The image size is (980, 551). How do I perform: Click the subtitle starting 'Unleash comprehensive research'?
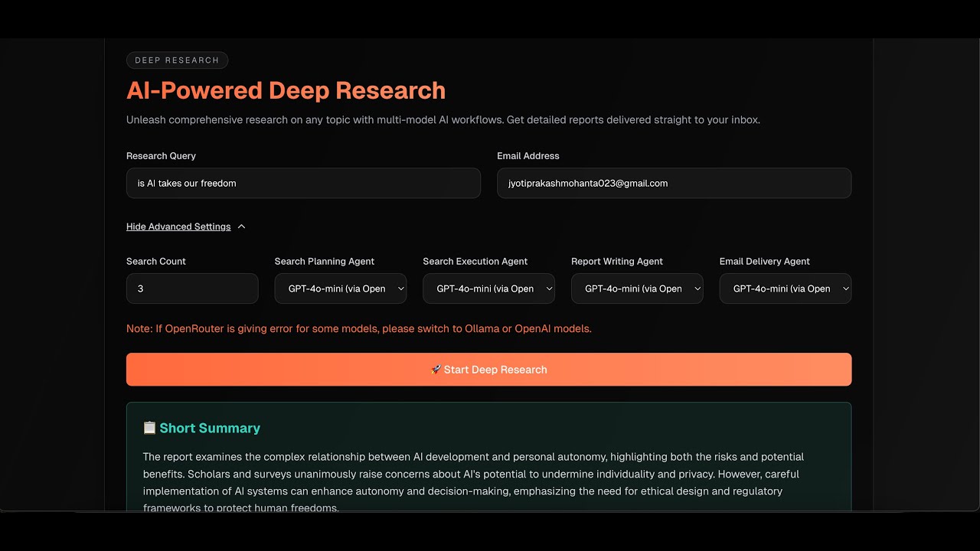[x=443, y=120]
